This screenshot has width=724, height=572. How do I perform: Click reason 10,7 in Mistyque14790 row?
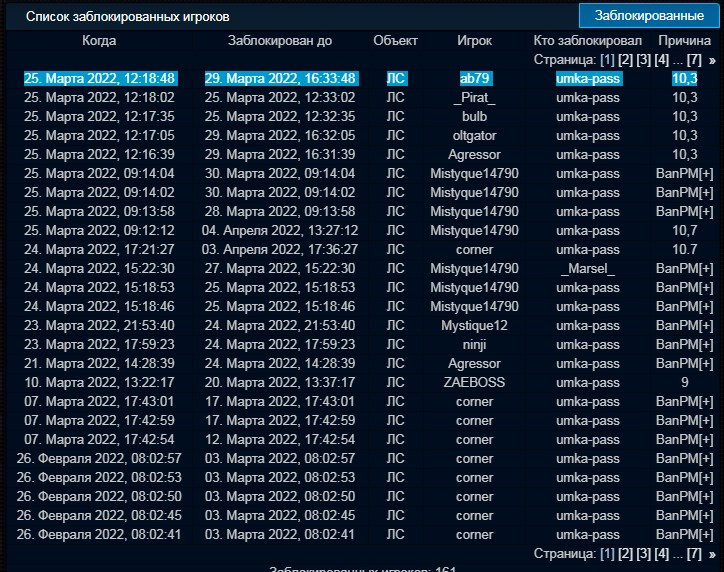[x=685, y=230]
